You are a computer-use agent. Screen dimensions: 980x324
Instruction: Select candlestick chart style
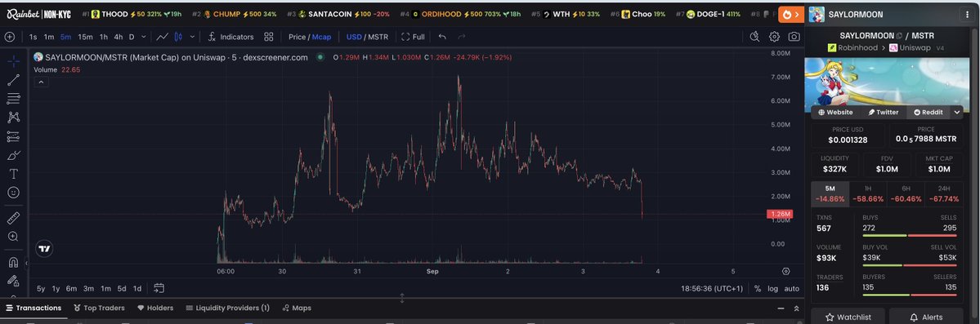178,37
